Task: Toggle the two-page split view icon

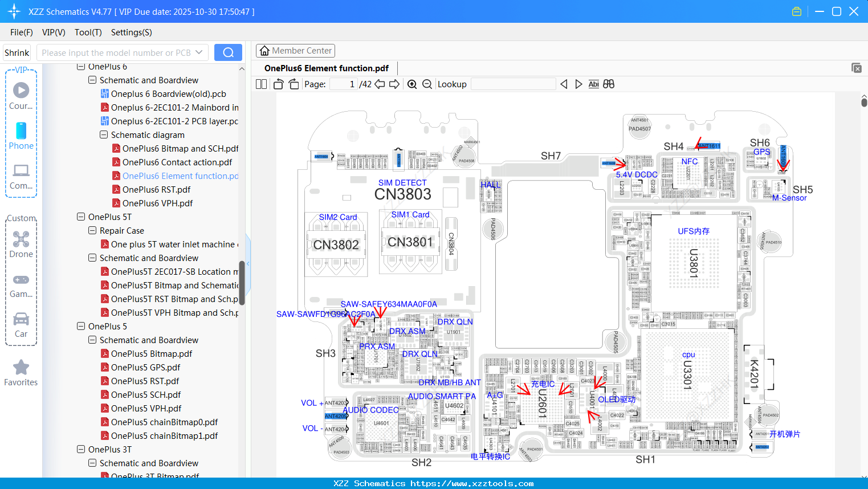Action: pos(262,84)
